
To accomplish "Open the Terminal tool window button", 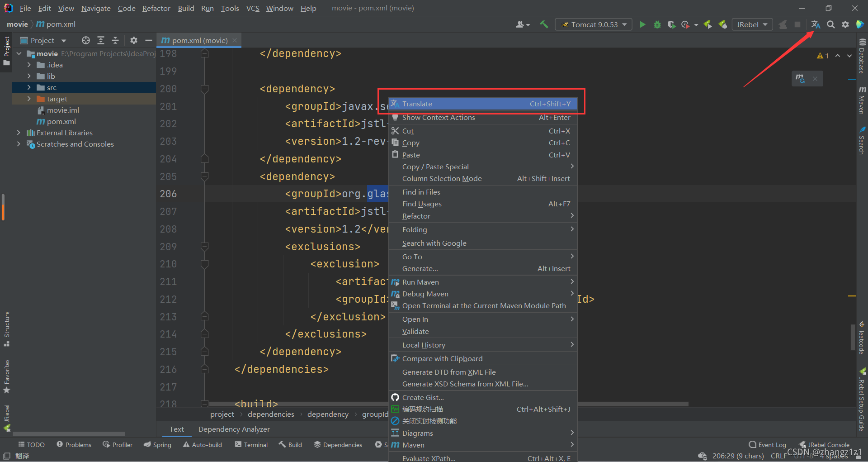I will 251,445.
